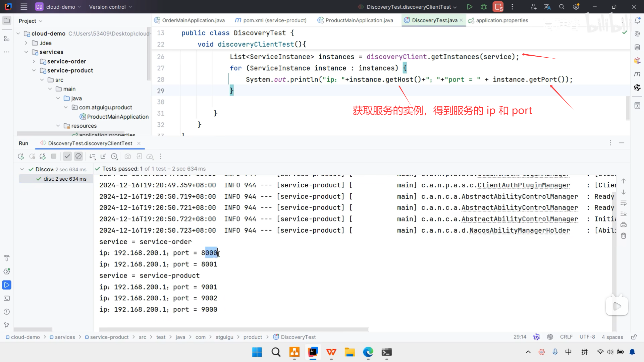The width and height of the screenshot is (644, 362).
Task: Open the Database tool window icon
Action: coord(637,47)
